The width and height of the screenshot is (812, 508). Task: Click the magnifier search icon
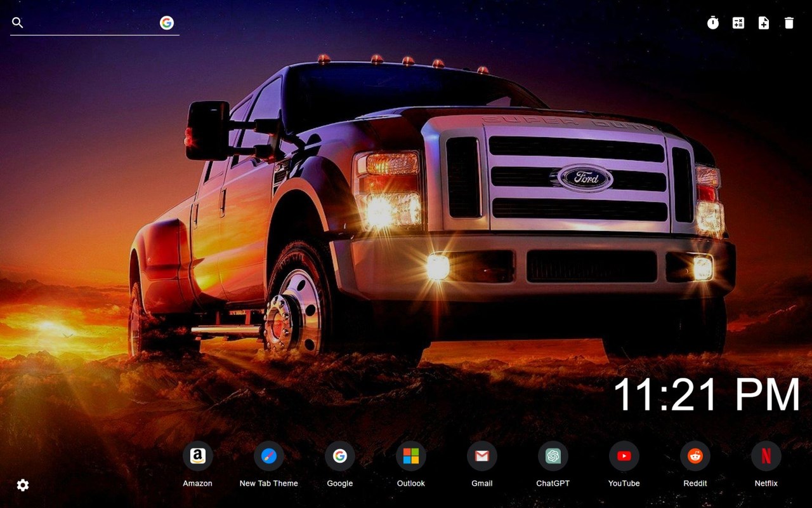(18, 23)
